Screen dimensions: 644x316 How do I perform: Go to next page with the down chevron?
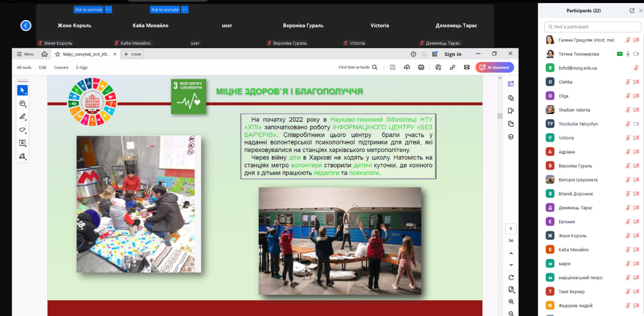coord(511,265)
